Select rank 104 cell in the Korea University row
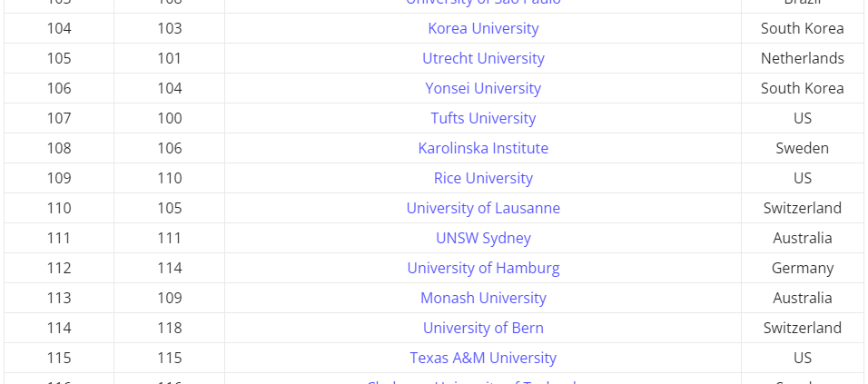The height and width of the screenshot is (384, 868). (x=59, y=28)
